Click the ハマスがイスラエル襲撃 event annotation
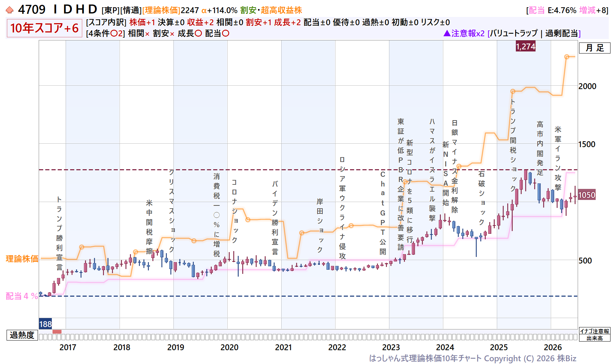 pos(432,170)
